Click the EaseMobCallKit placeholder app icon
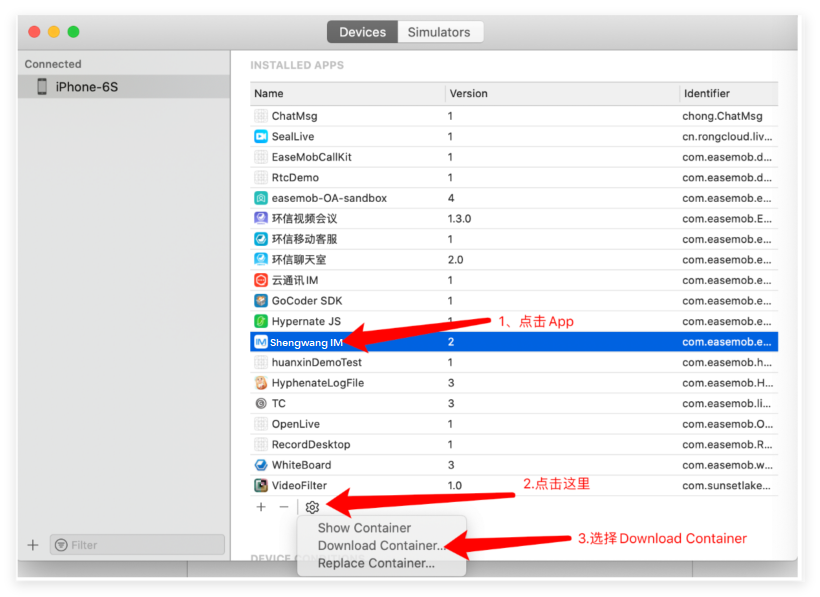Viewport: 820px width, 597px height. [x=260, y=157]
